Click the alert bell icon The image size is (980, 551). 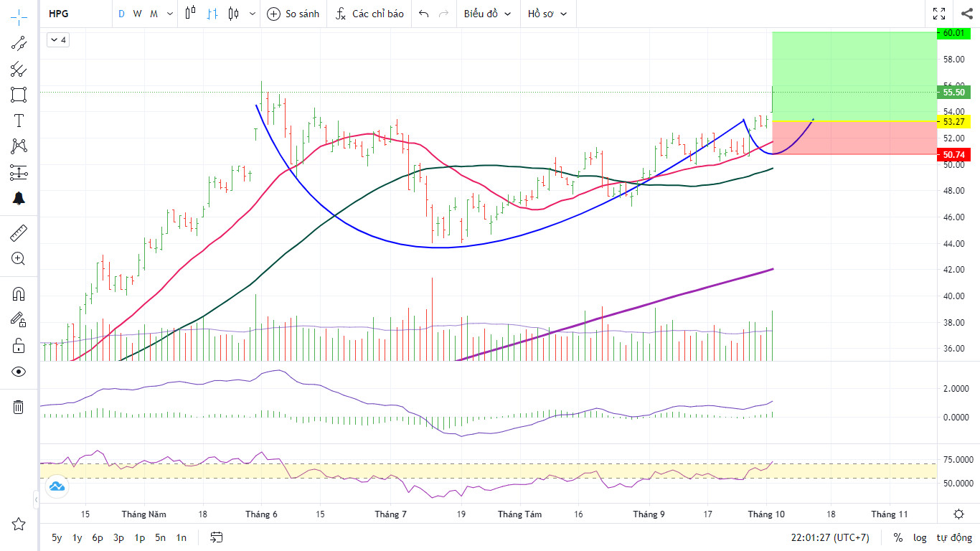19,199
